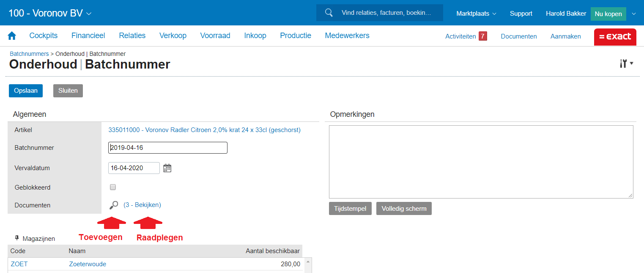The height and width of the screenshot is (273, 644).
Task: Open the ZOET warehouse code link
Action: pos(19,264)
